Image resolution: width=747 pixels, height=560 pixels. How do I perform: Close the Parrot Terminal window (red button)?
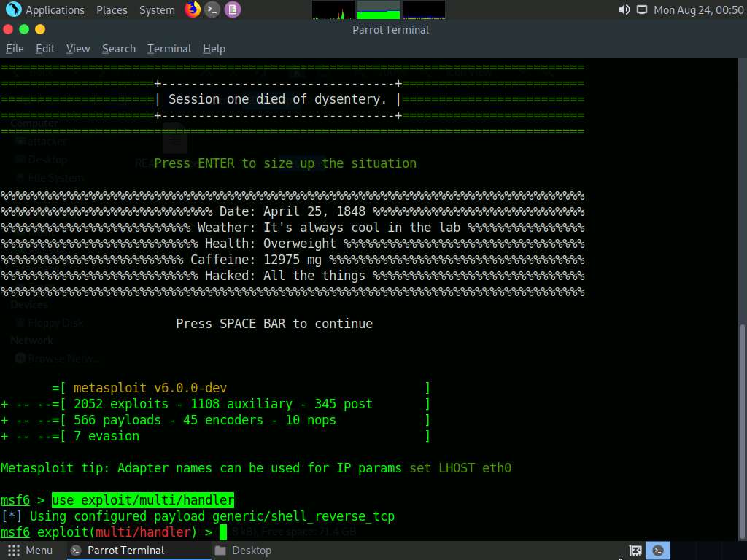pos(7,29)
